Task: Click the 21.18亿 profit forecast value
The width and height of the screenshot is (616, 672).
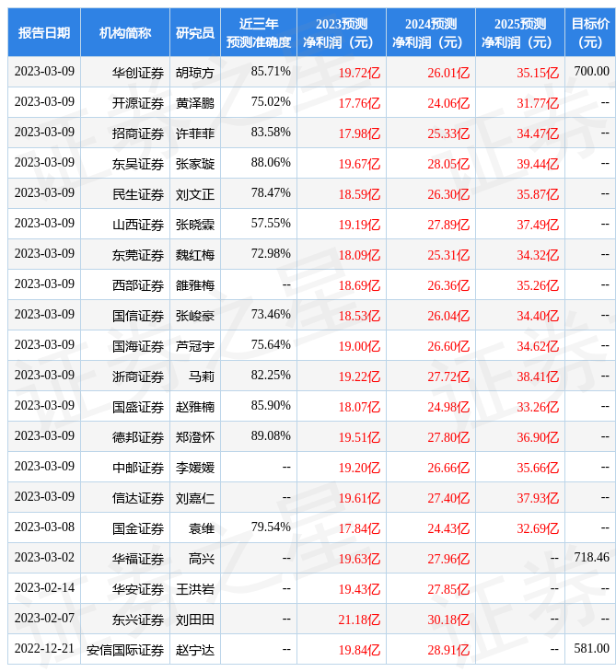Action: pyautogui.click(x=359, y=619)
